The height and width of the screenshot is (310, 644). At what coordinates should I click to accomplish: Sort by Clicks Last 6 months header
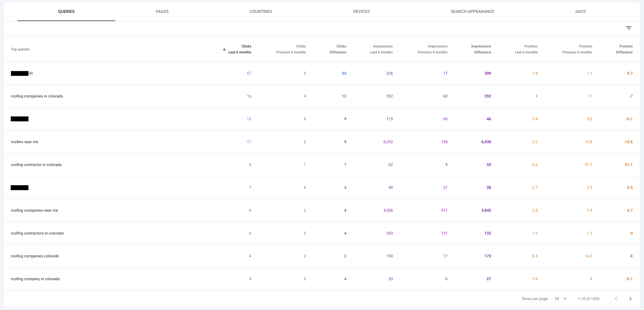(x=239, y=49)
